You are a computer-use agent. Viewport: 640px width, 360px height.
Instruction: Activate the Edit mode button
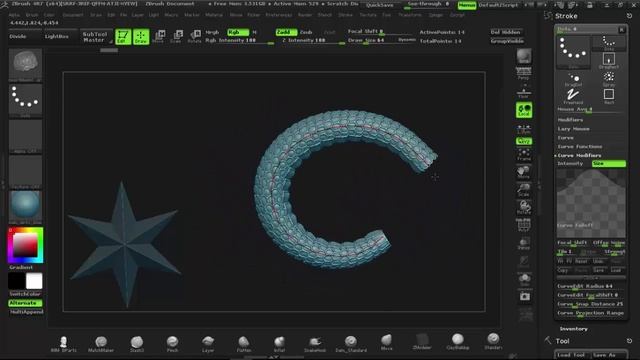click(123, 36)
